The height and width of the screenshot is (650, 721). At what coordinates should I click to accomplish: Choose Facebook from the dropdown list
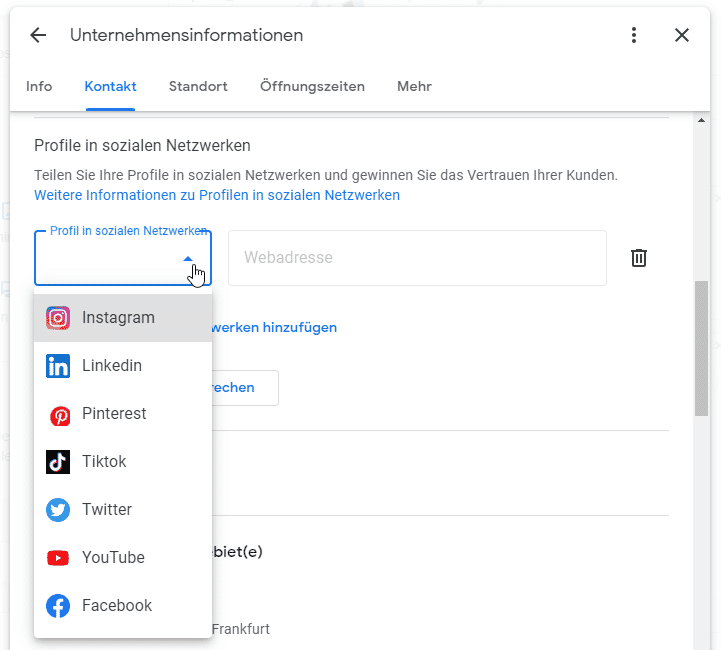123,606
